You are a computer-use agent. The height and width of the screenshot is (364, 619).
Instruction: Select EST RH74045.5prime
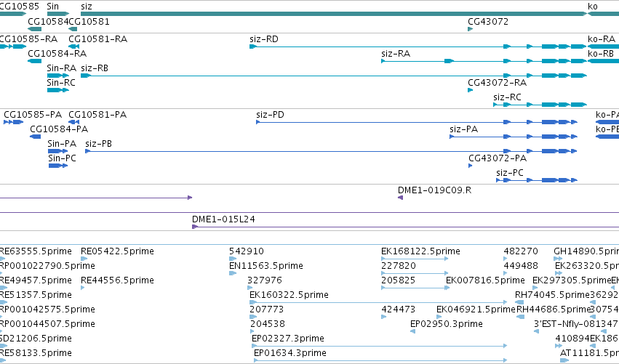(552, 295)
